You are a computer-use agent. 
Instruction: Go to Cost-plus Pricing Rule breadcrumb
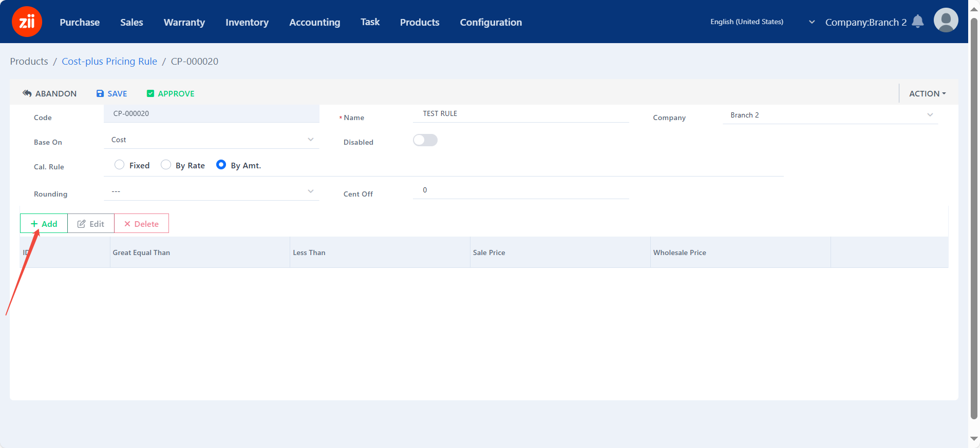coord(109,61)
